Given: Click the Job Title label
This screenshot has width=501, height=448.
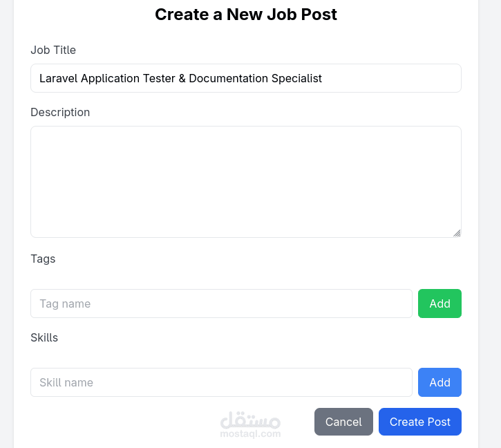Looking at the screenshot, I should 53,50.
